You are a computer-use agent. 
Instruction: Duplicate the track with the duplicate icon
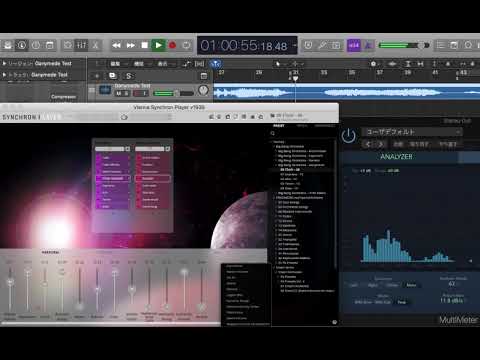112,76
